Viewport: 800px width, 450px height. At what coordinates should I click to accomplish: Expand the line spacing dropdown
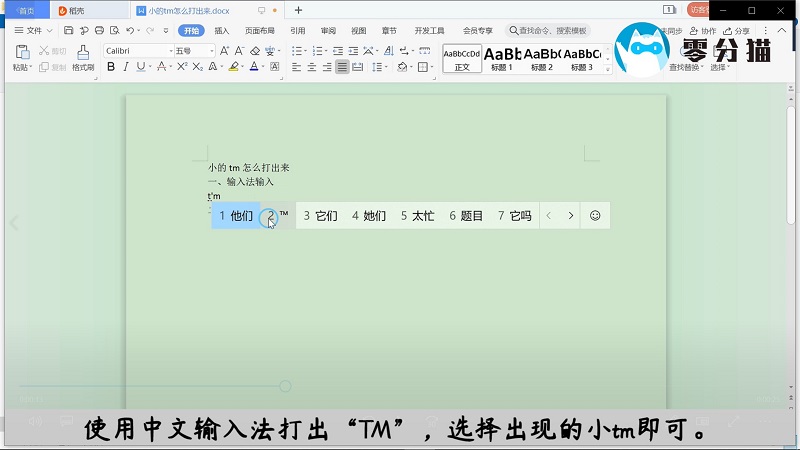pos(386,67)
